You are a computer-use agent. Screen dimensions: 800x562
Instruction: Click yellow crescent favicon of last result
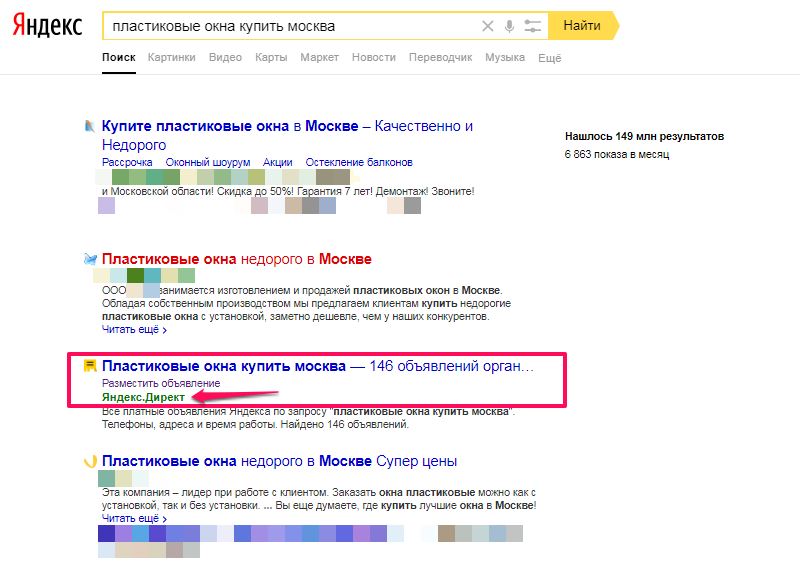pyautogui.click(x=90, y=462)
